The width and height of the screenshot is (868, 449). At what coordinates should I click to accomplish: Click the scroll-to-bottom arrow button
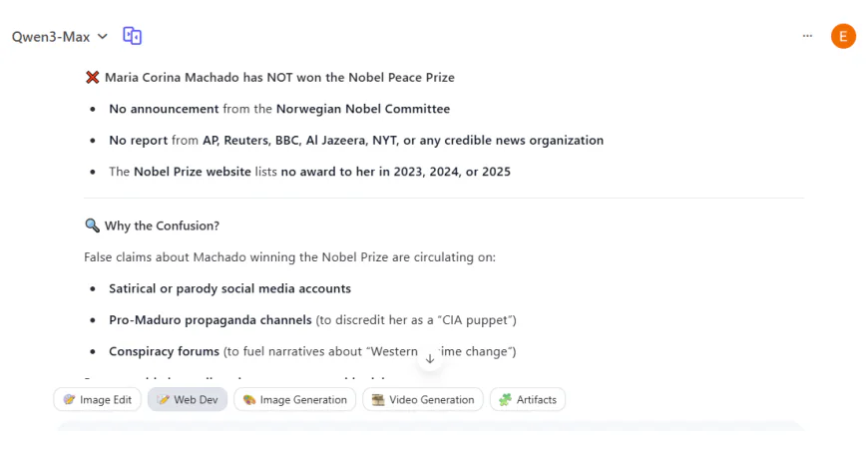coord(430,358)
